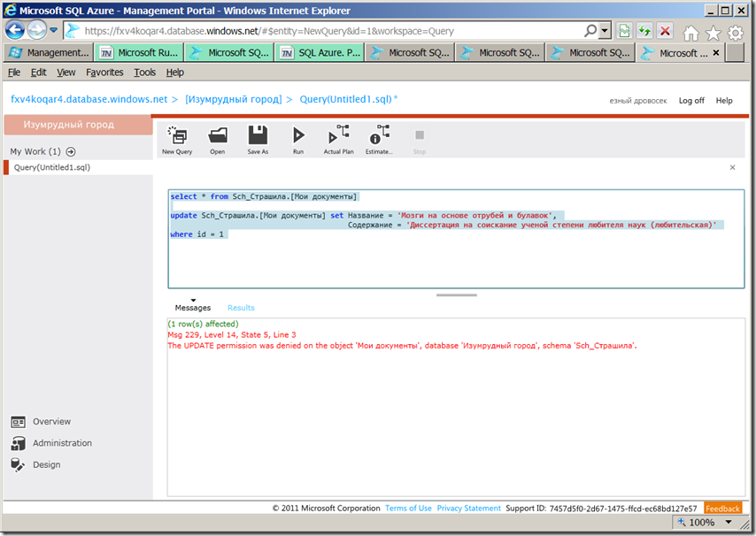
Task: Open the File menu
Action: pos(14,73)
